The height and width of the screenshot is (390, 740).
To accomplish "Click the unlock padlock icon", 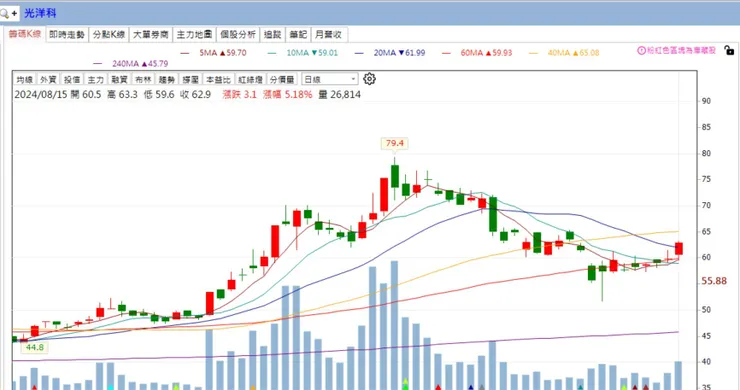I will (729, 50).
